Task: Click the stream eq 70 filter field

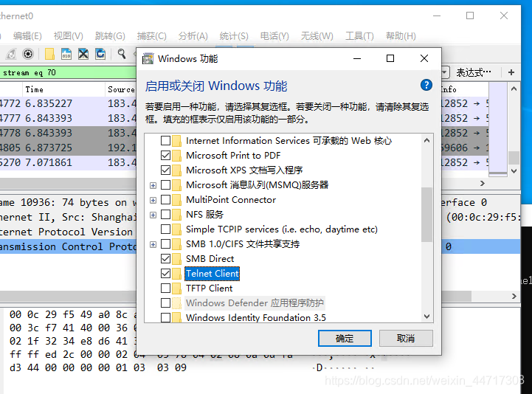Action: (x=68, y=72)
